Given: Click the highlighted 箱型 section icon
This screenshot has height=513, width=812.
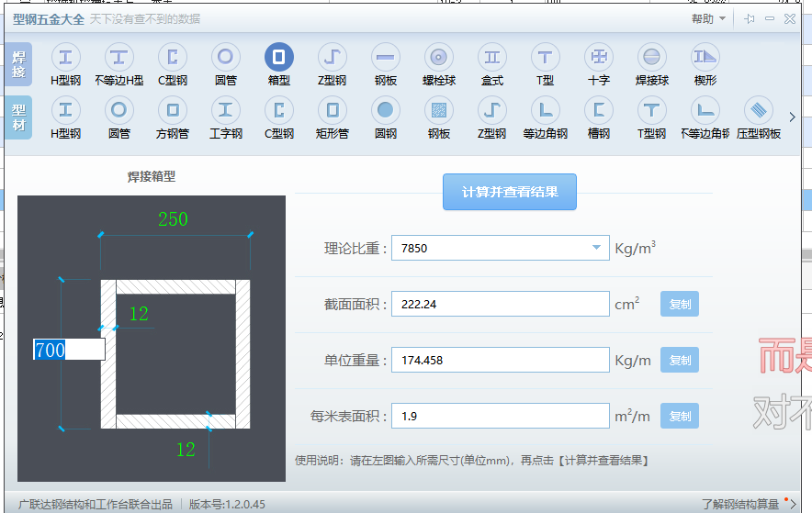Looking at the screenshot, I should coord(279,58).
